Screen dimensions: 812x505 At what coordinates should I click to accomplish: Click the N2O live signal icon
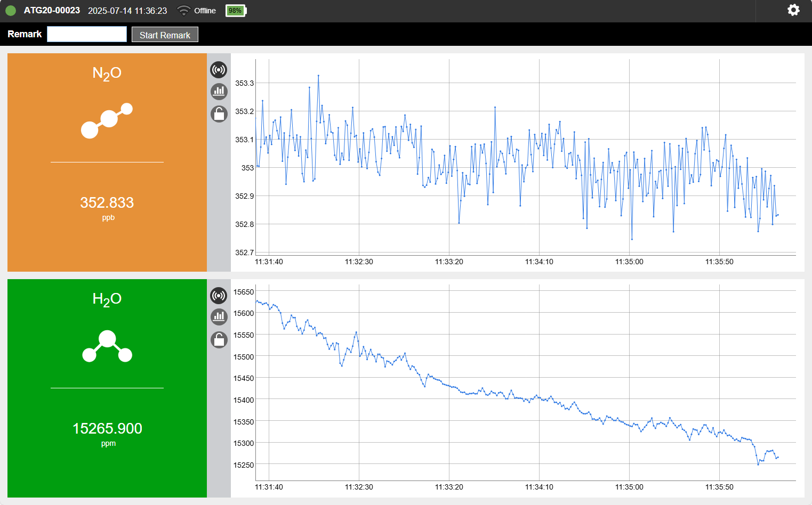click(x=219, y=70)
